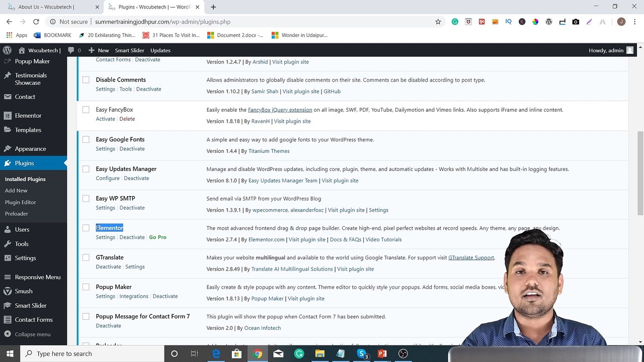Open Google Chrome from the taskbar
This screenshot has width=644, height=362.
[x=258, y=354]
